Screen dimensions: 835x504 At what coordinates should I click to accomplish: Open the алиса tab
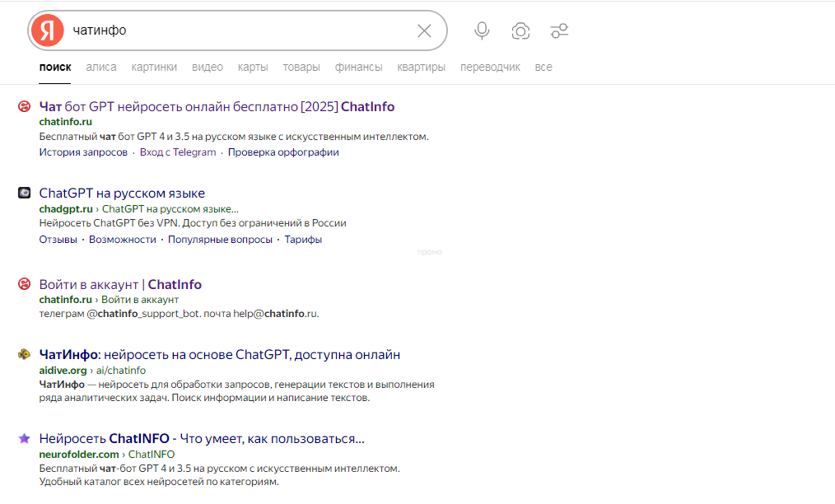101,68
